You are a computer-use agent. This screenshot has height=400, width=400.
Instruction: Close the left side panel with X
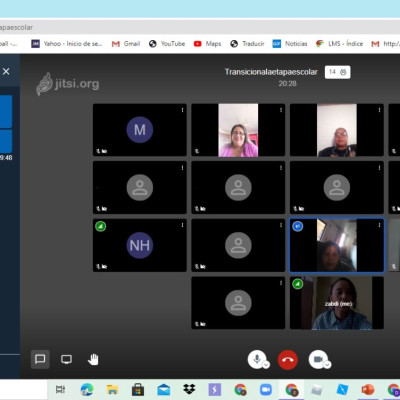click(x=6, y=71)
